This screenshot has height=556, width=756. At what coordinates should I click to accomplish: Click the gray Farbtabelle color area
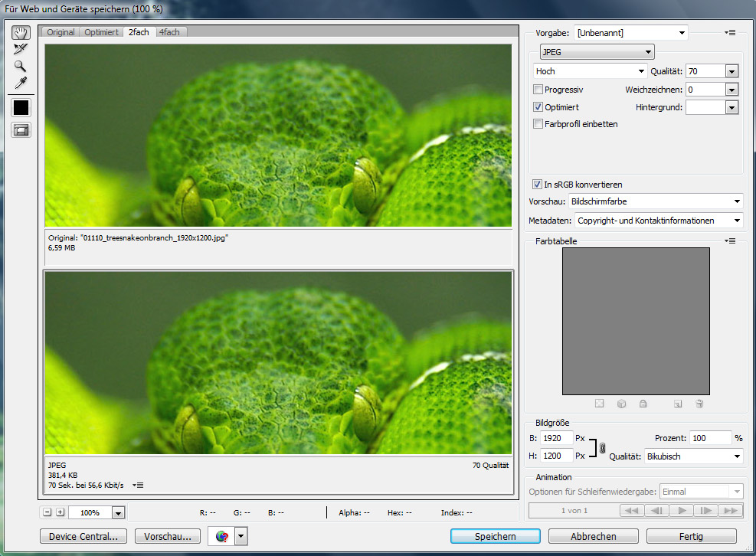click(x=636, y=321)
